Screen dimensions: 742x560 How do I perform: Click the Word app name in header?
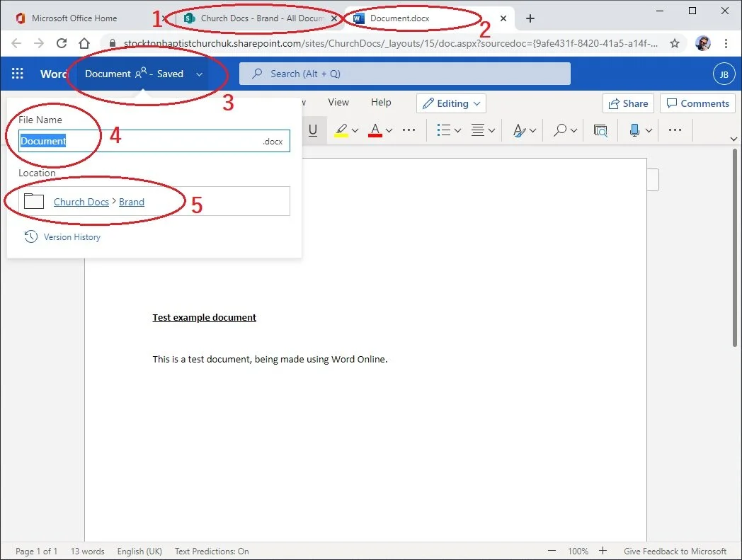pos(53,74)
